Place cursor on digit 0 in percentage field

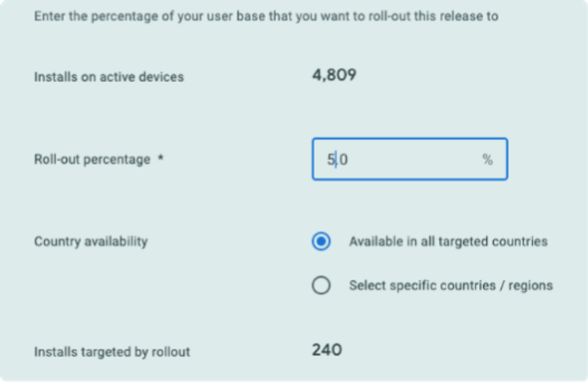[x=343, y=159]
